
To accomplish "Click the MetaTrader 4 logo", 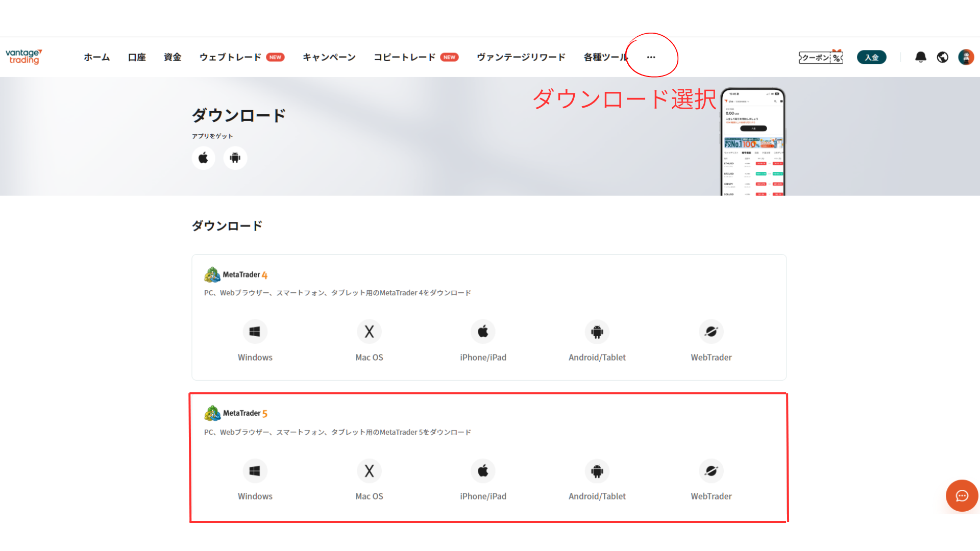I will pos(236,274).
